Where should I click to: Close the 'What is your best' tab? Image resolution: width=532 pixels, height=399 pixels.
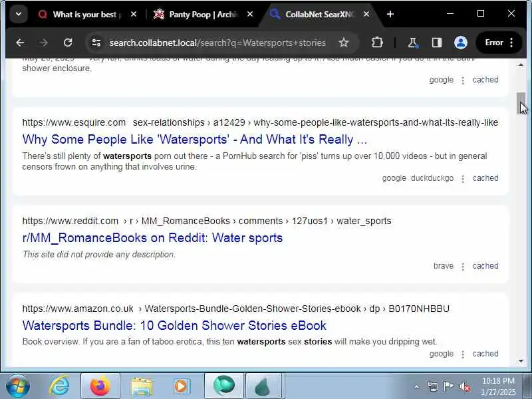[134, 14]
